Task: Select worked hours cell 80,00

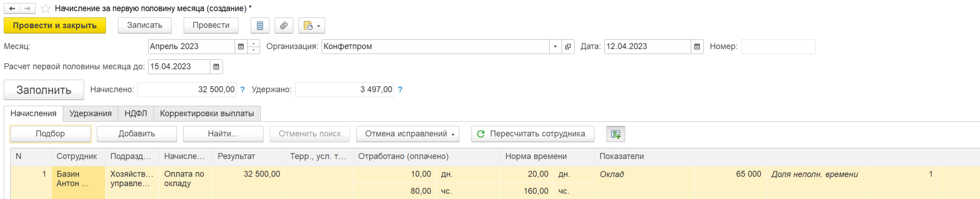Action: click(x=395, y=191)
